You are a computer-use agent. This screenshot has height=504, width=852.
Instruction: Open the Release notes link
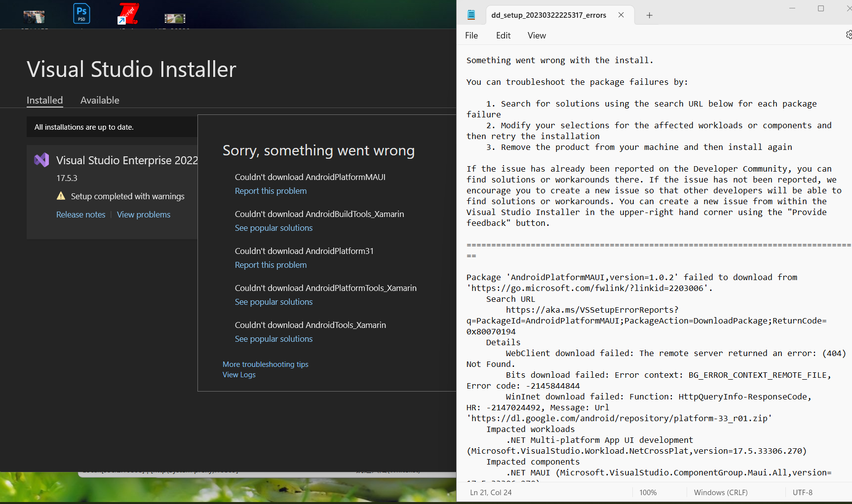(x=81, y=215)
